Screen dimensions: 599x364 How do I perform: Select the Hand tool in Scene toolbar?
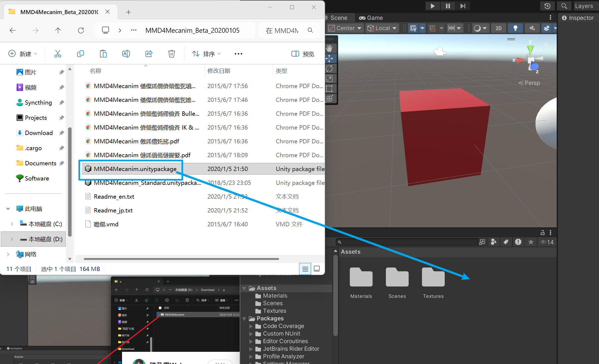click(x=329, y=49)
